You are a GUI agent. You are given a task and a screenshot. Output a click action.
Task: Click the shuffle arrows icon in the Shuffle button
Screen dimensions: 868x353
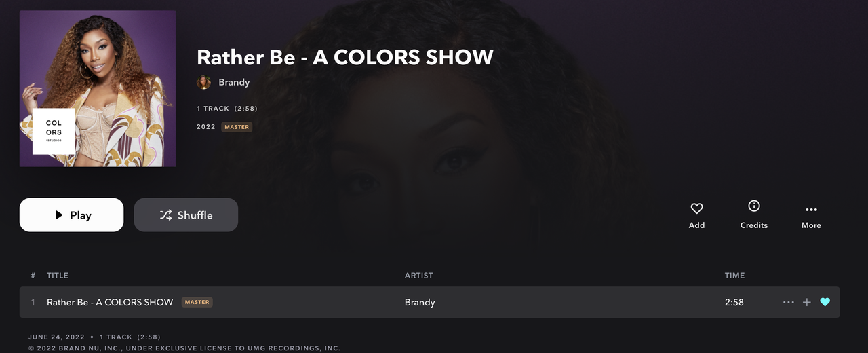[x=165, y=215]
